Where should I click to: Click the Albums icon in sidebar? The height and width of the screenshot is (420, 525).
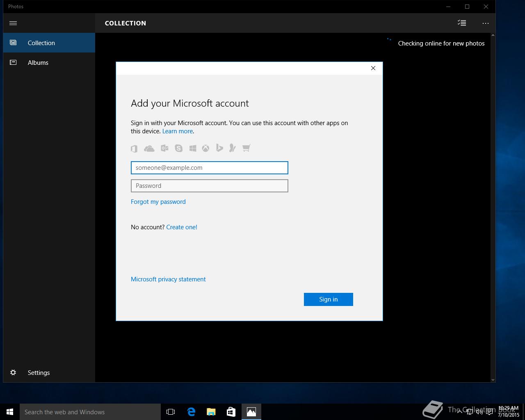click(13, 62)
